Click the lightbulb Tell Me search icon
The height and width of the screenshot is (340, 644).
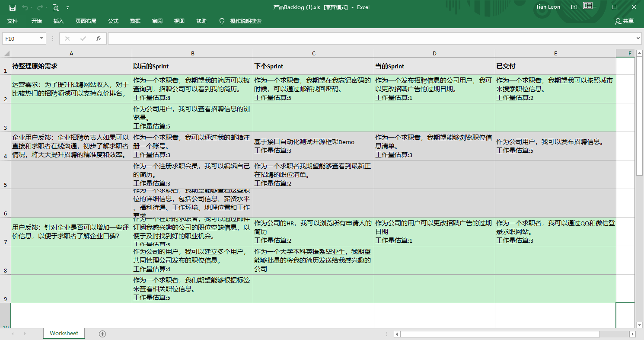222,21
